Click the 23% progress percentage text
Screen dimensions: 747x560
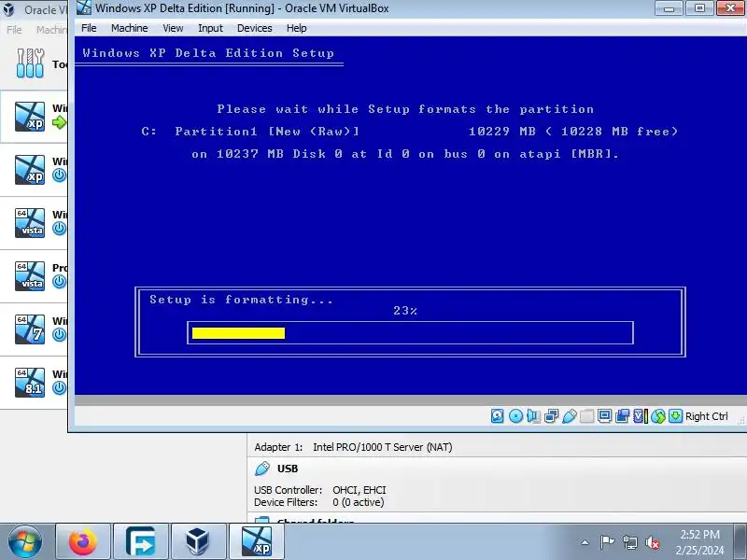[x=405, y=311]
